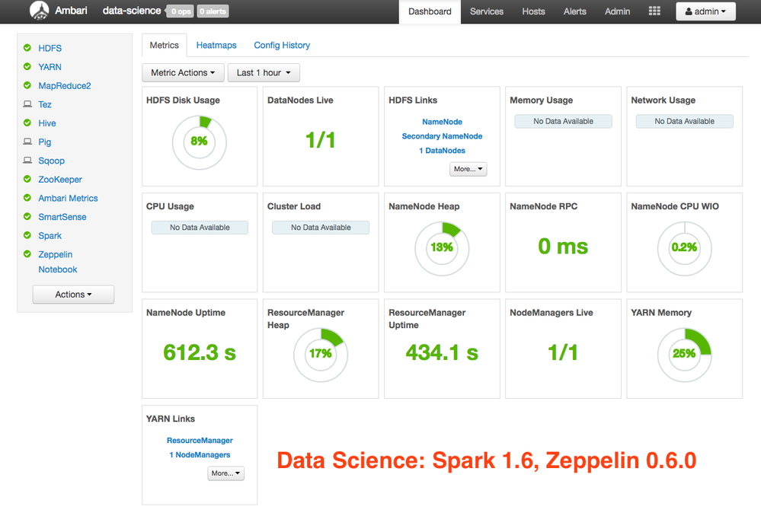Open the Secondary NameNode link
This screenshot has height=532, width=761.
click(x=442, y=135)
